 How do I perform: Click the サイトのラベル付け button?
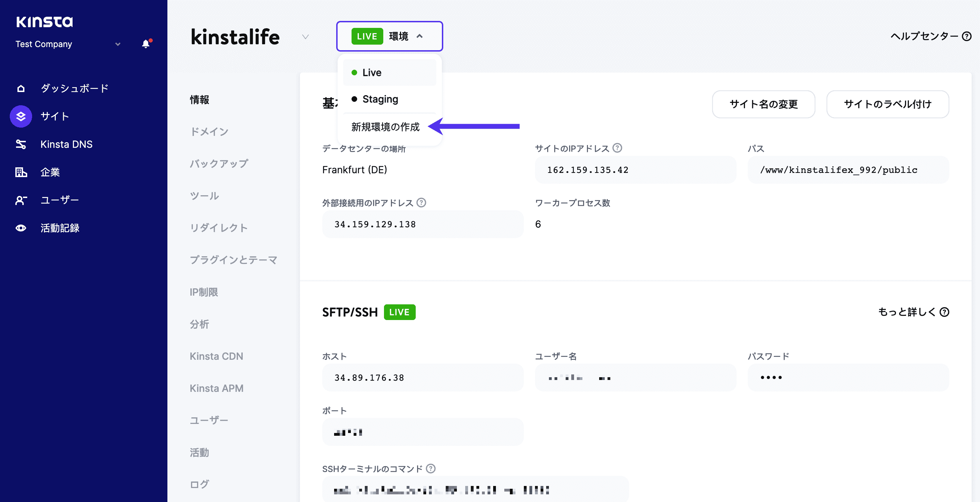[x=887, y=104]
